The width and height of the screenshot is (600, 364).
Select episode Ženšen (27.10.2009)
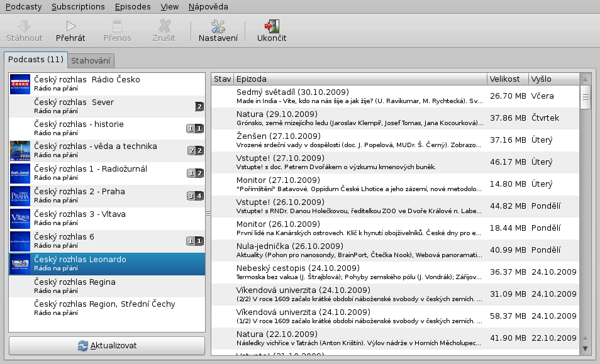click(395, 140)
